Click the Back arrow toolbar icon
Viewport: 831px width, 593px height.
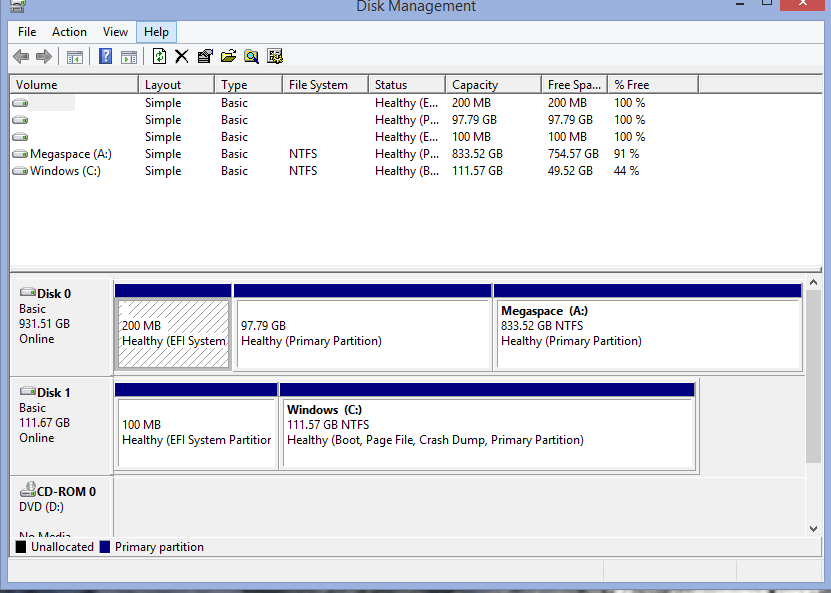coord(20,57)
